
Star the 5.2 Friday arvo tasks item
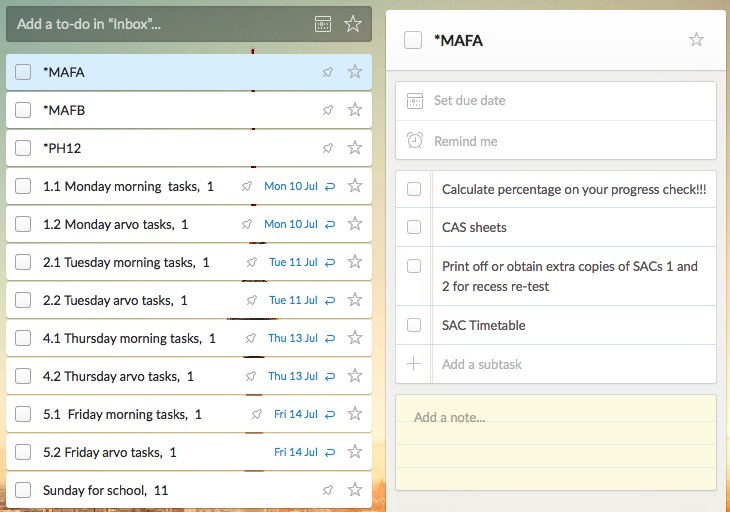(x=355, y=451)
